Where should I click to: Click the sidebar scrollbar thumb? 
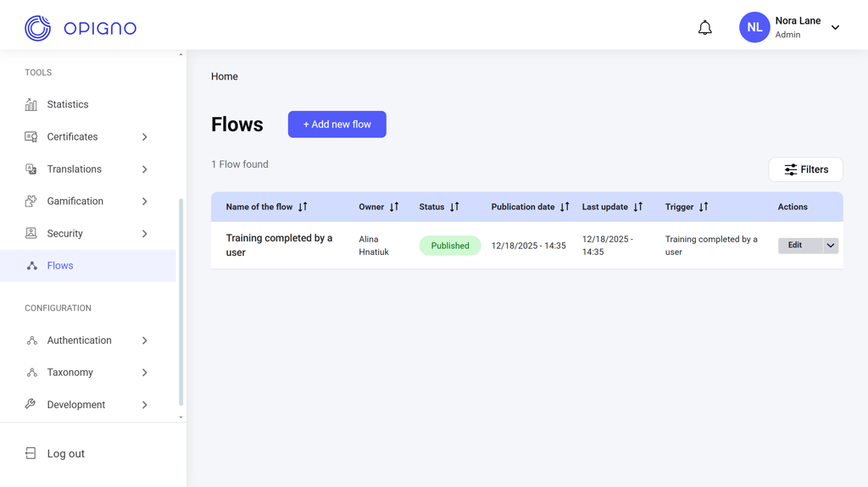point(181,302)
